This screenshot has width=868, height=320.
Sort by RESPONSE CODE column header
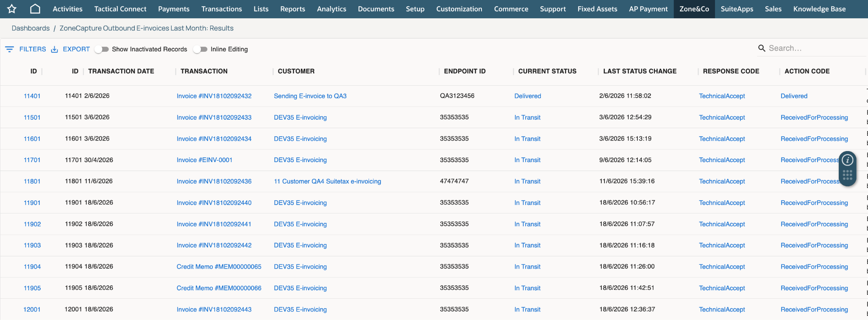coord(731,71)
